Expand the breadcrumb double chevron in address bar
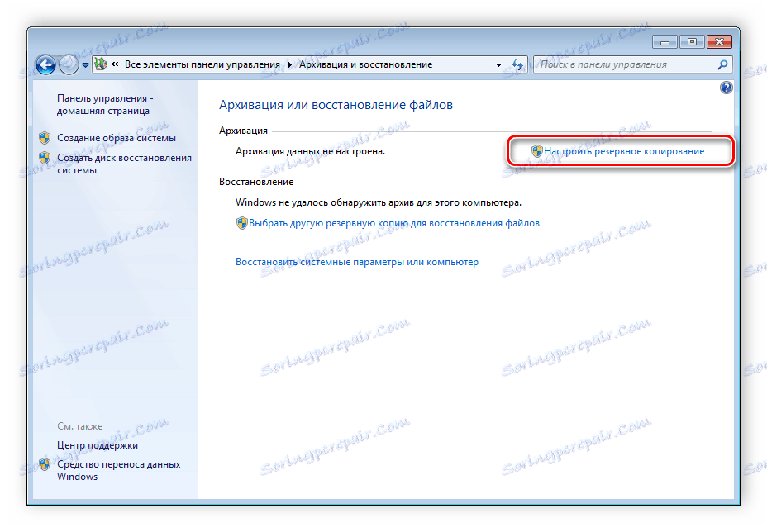Image resolution: width=767 pixels, height=532 pixels. [x=115, y=64]
